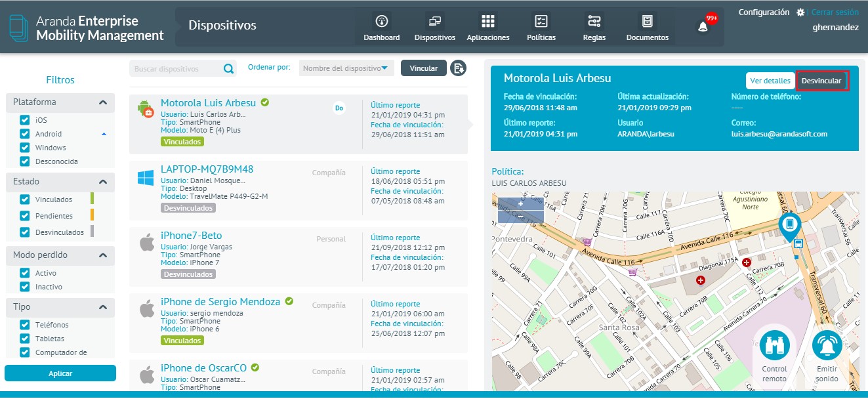Toggle the Vinculados filter checkbox
Screen dimensions: 868x399
pyautogui.click(x=25, y=199)
